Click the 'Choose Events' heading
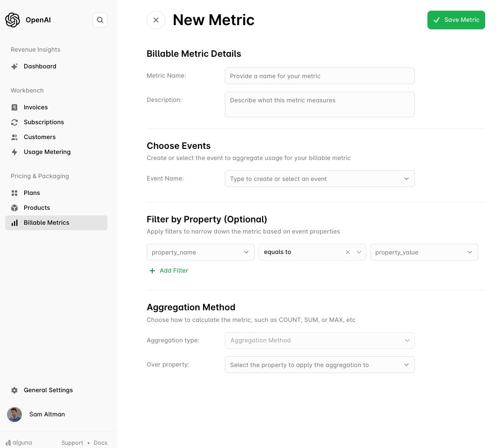Screen dimensions: 501x448 179,146
